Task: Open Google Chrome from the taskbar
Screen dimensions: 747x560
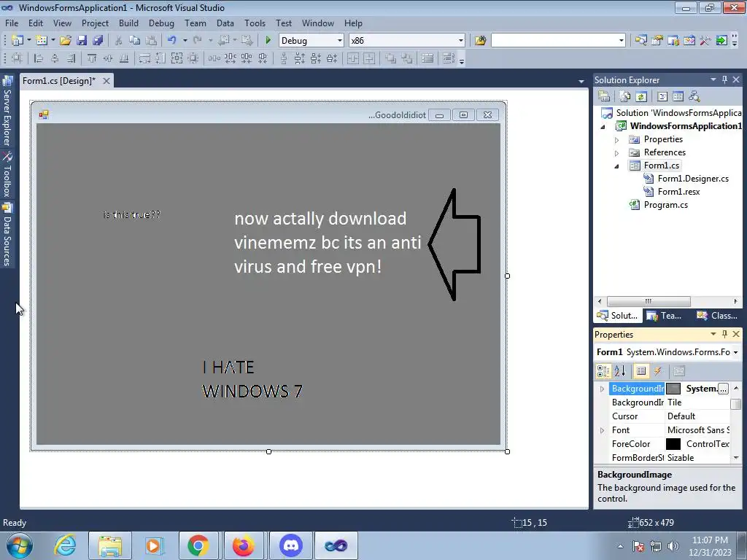Action: pos(198,545)
